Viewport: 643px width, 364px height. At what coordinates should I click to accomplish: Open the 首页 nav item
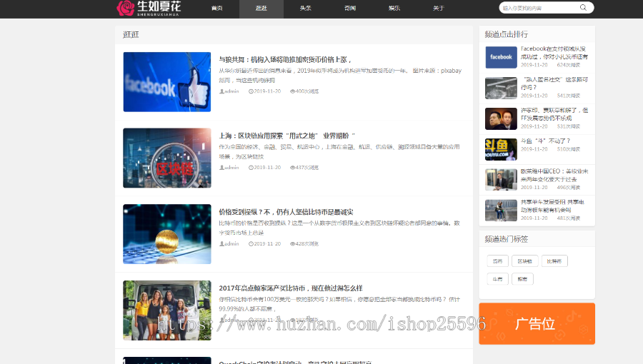(217, 8)
